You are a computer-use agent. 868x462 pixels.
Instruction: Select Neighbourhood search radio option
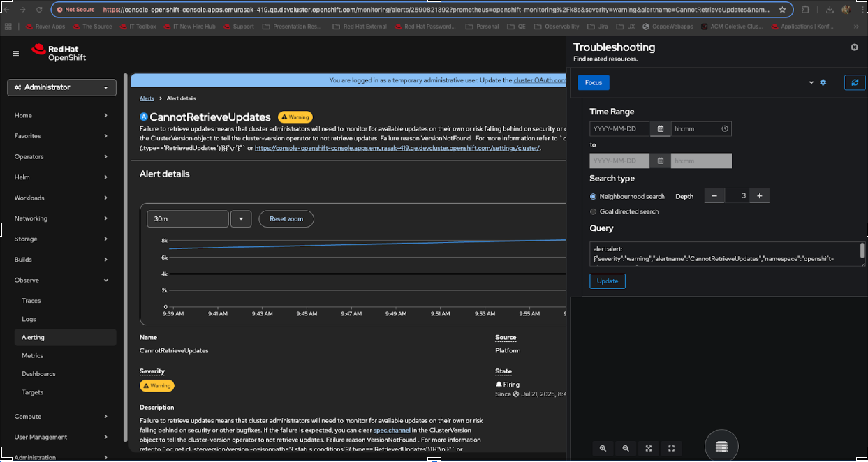(594, 197)
